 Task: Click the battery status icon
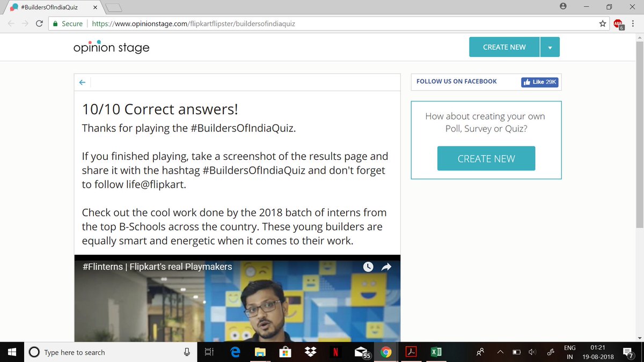[516, 352]
